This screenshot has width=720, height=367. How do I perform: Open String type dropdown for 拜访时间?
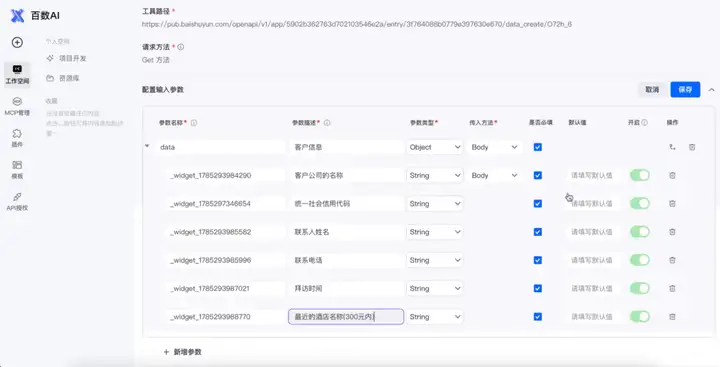coord(434,288)
